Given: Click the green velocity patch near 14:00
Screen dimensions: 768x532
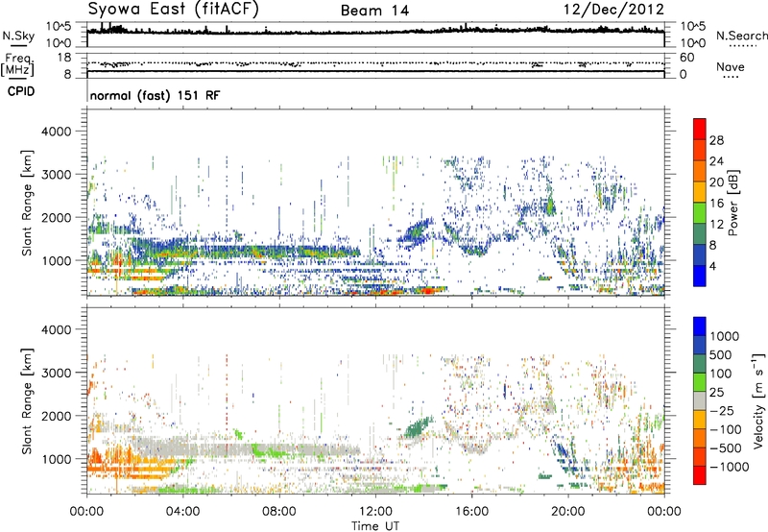Looking at the screenshot, I should pos(418,427).
